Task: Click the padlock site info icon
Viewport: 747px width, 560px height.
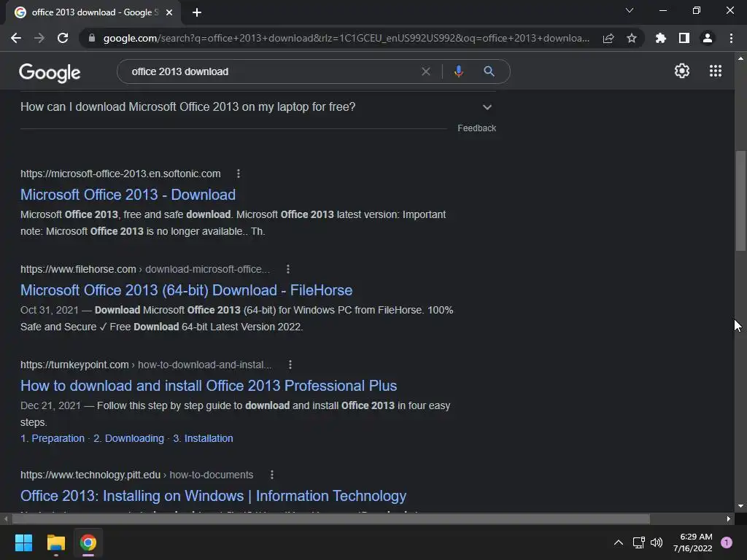Action: pos(92,38)
